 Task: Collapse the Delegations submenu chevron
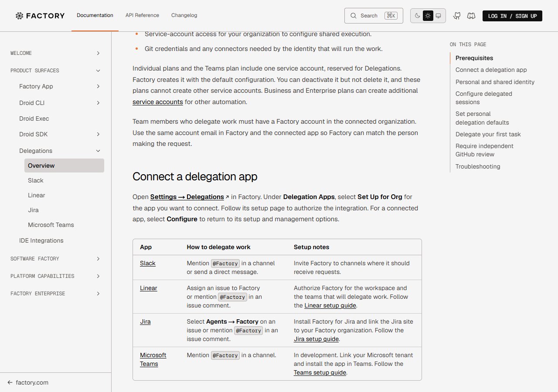pos(98,151)
